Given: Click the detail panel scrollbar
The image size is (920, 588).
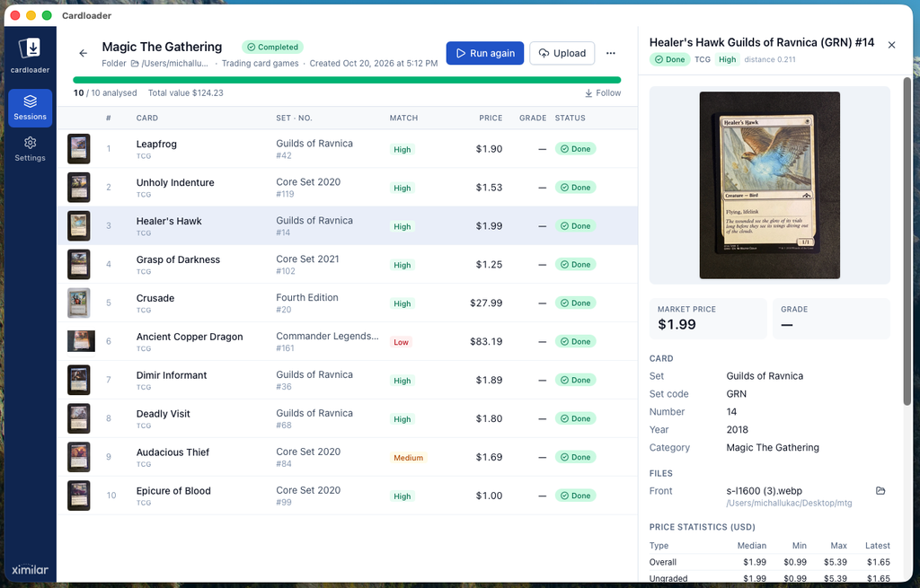Looking at the screenshot, I should [x=907, y=241].
